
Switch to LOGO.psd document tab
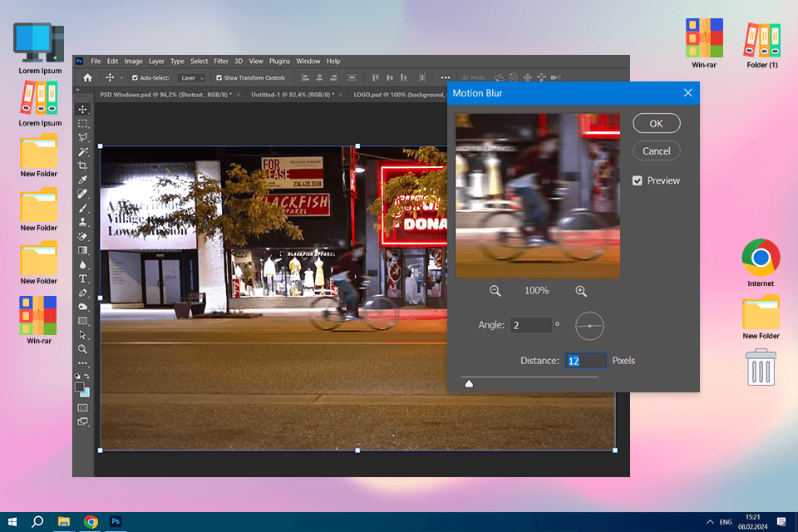click(x=398, y=95)
